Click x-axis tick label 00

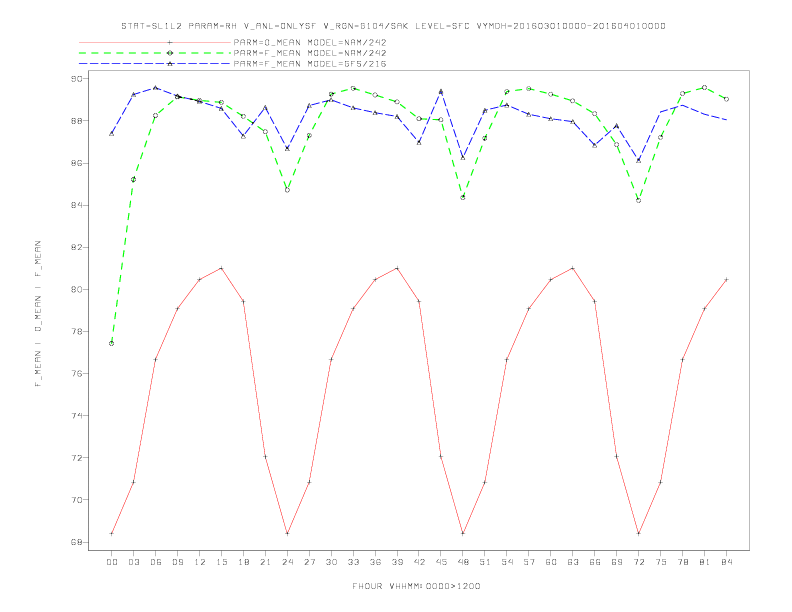[112, 562]
